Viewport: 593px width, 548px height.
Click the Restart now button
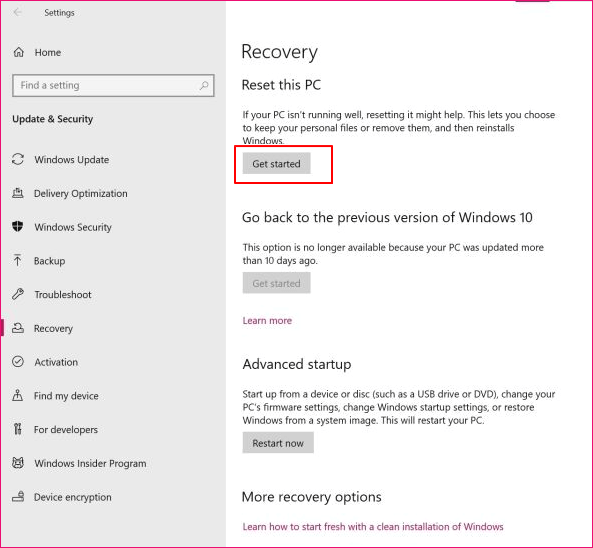278,443
